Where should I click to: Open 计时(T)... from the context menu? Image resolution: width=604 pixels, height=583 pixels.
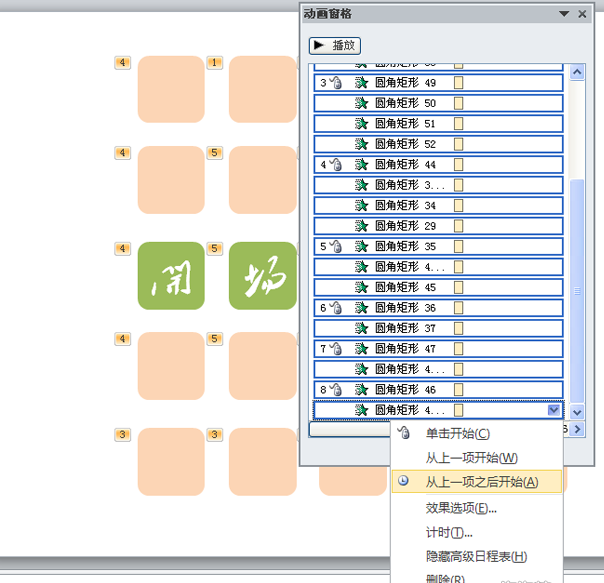click(x=449, y=532)
